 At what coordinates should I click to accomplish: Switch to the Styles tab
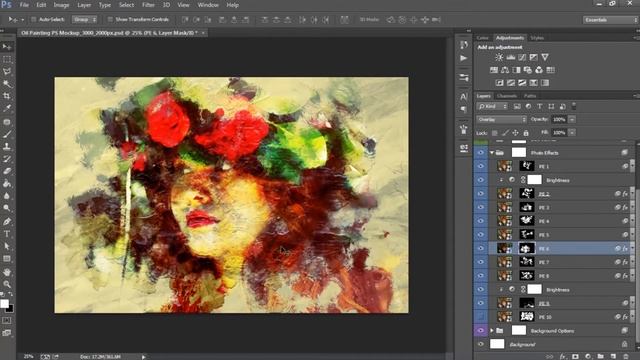coord(537,38)
